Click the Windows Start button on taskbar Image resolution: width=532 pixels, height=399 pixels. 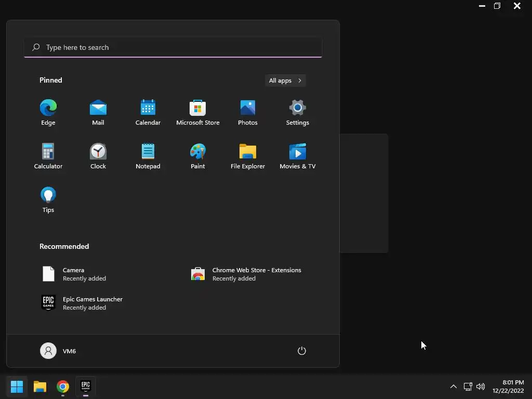click(x=17, y=386)
